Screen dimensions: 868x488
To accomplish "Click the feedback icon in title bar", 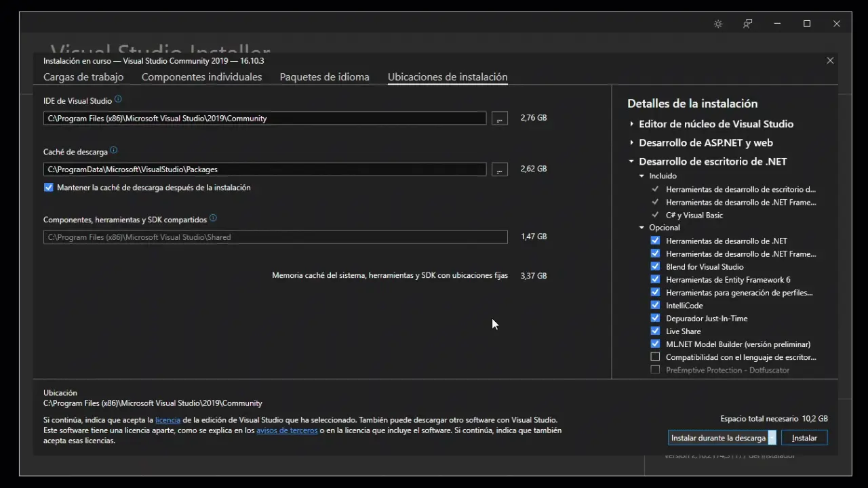I will pyautogui.click(x=747, y=24).
